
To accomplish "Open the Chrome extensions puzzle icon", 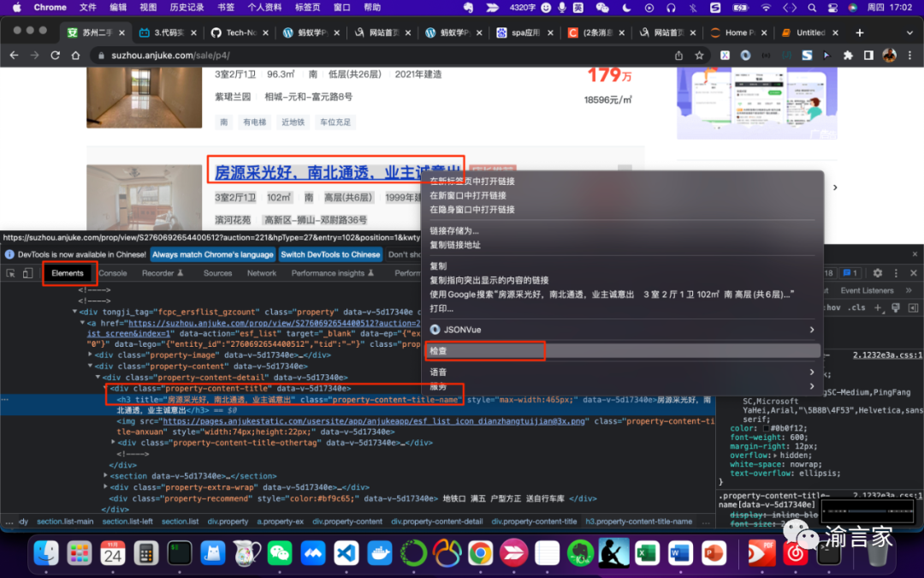I will click(848, 56).
